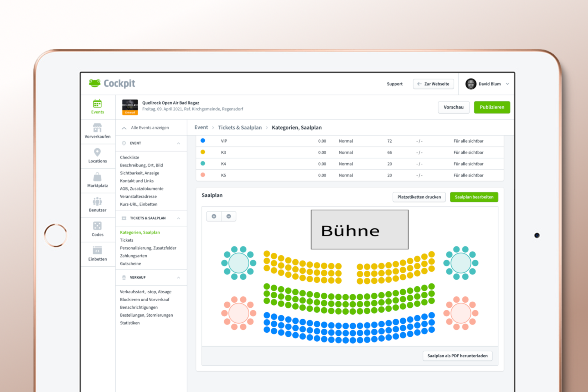Image resolution: width=588 pixels, height=392 pixels.
Task: Click the VIP seat count 72
Action: pyautogui.click(x=390, y=141)
